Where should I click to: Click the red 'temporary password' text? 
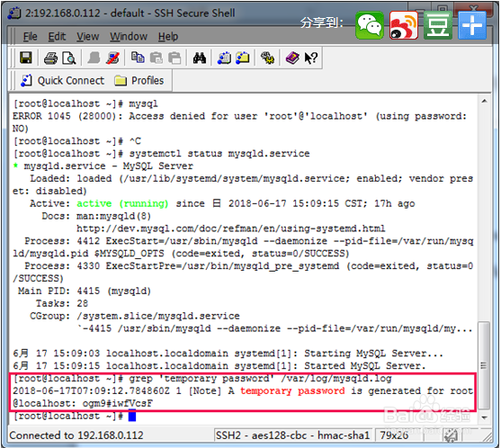tap(292, 390)
